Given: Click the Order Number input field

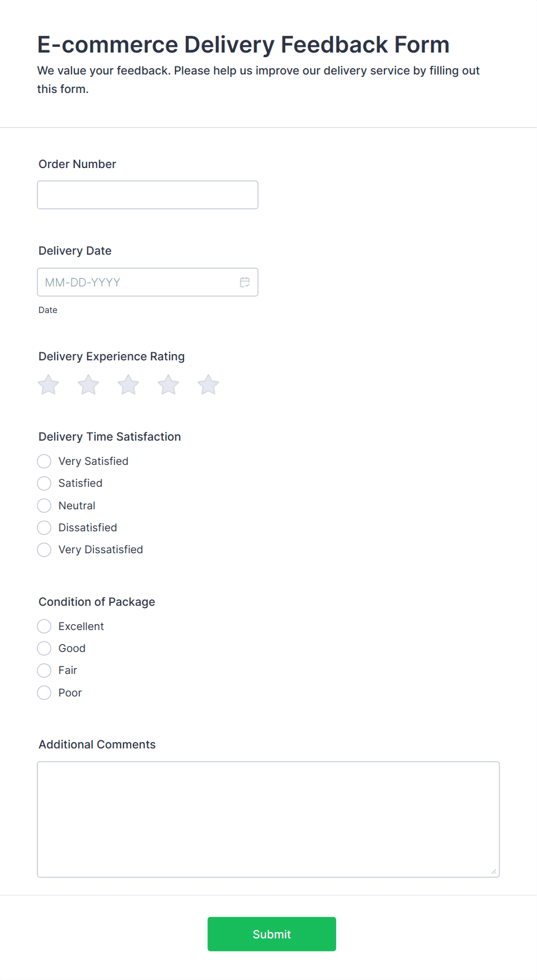Looking at the screenshot, I should point(147,195).
